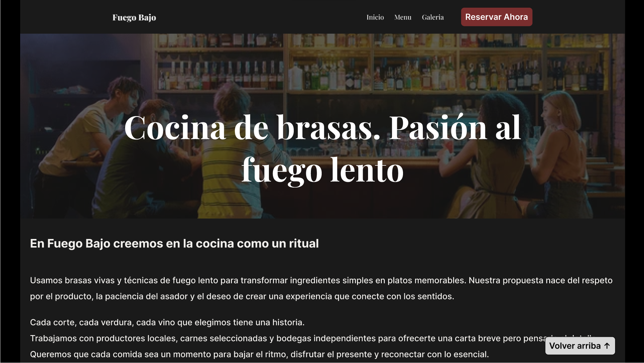Click the 'fuego lento' headline line
The height and width of the screenshot is (363, 644).
tap(322, 170)
